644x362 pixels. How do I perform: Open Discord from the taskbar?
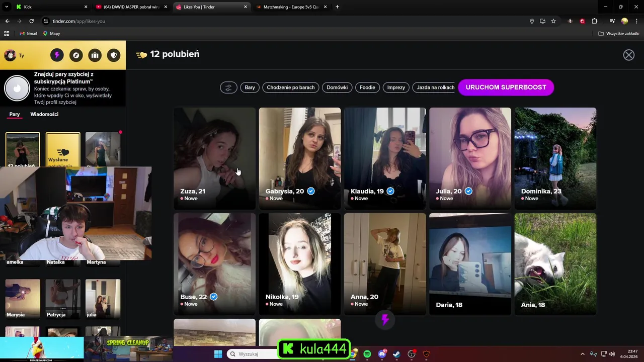coord(382,354)
